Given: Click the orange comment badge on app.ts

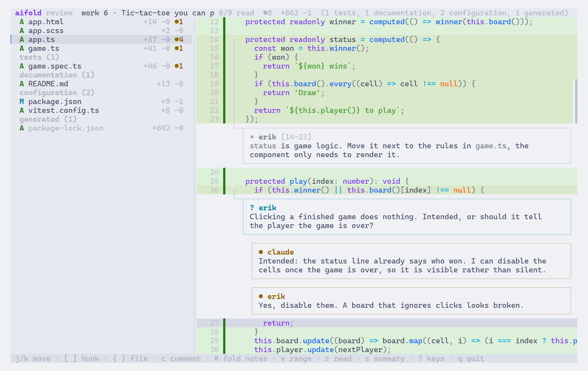Looking at the screenshot, I should 179,40.
